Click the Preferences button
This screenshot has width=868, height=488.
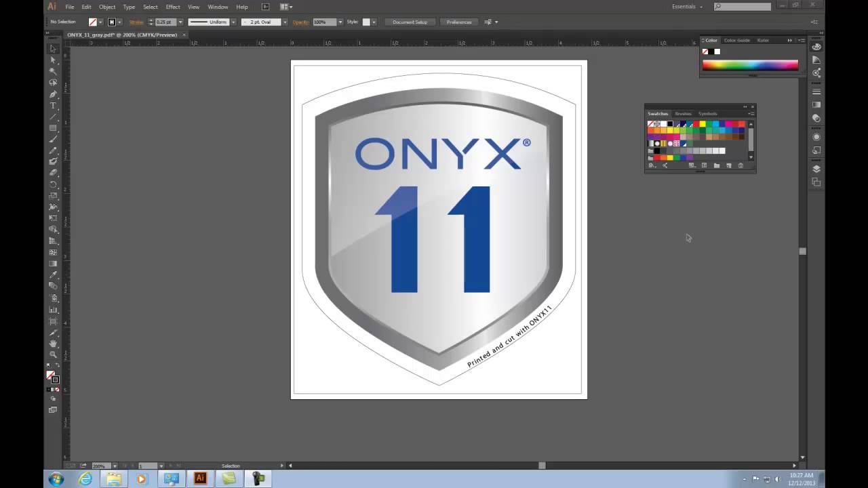459,22
